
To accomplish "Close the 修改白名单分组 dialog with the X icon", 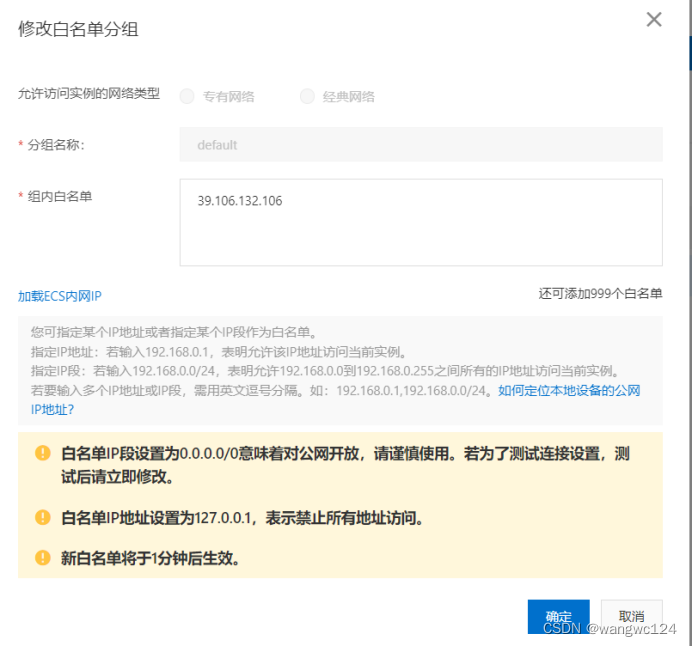I will 654,19.
